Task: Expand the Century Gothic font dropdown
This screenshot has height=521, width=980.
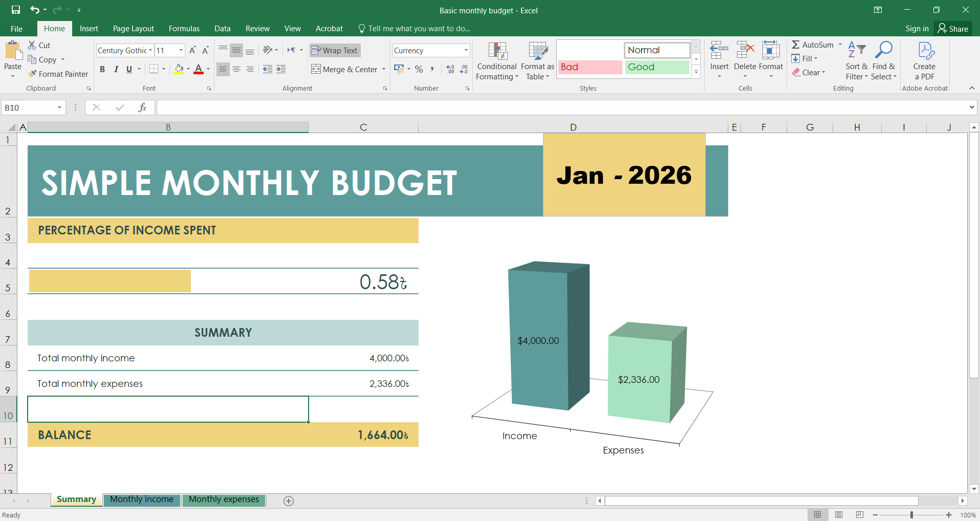Action: tap(150, 50)
